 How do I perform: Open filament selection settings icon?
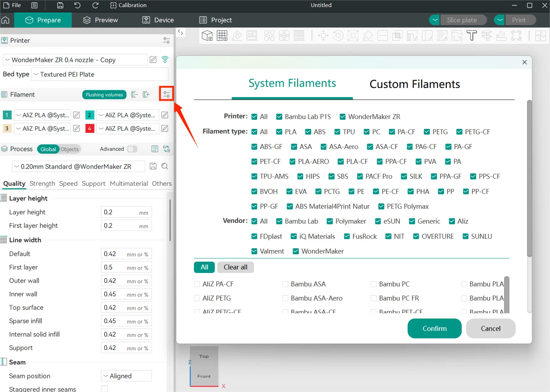(166, 94)
